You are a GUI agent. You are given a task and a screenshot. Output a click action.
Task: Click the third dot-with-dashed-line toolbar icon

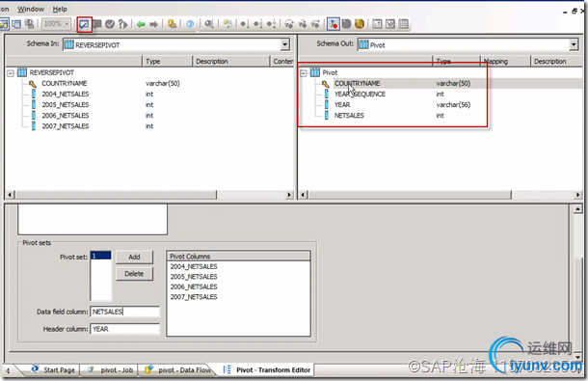271,24
